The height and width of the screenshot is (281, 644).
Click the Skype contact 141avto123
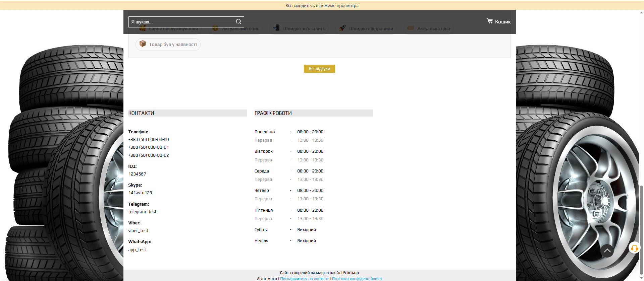click(140, 193)
